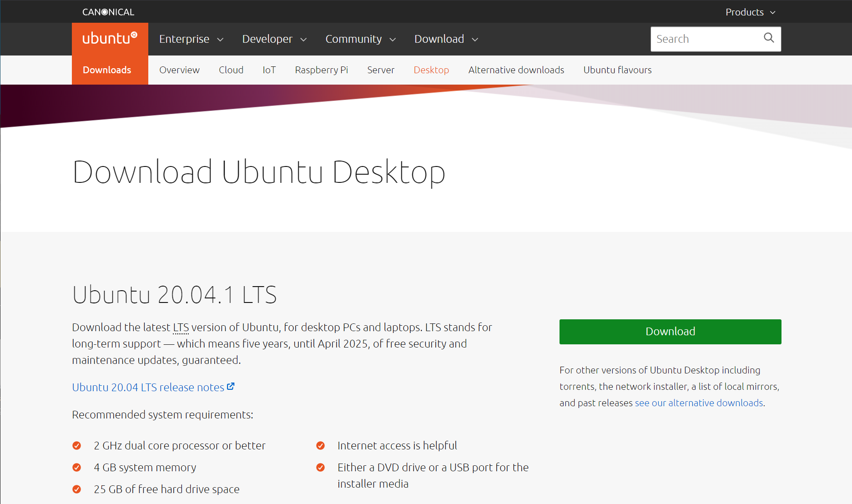Expand the Products dropdown
852x504 pixels.
pyautogui.click(x=750, y=12)
